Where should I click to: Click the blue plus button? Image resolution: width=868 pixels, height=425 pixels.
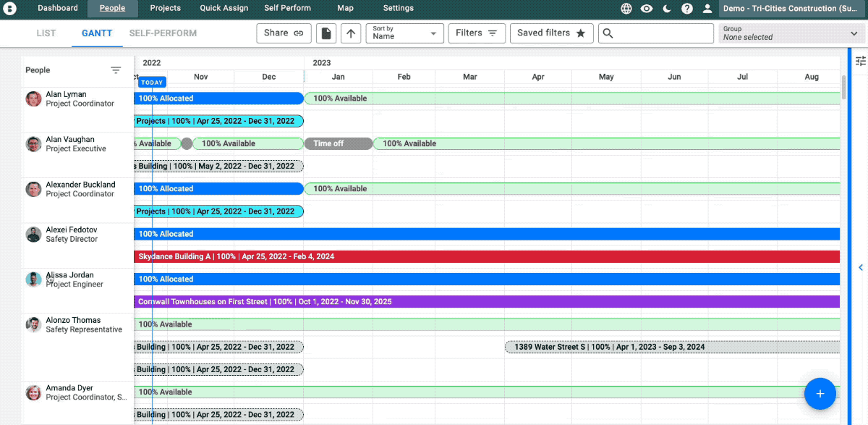click(820, 394)
